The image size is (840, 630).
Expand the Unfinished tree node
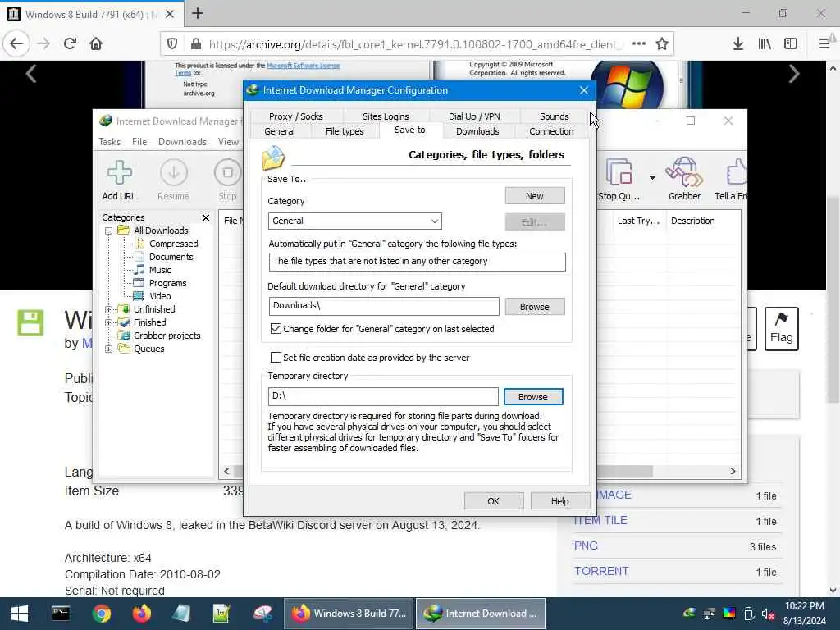[x=109, y=309]
